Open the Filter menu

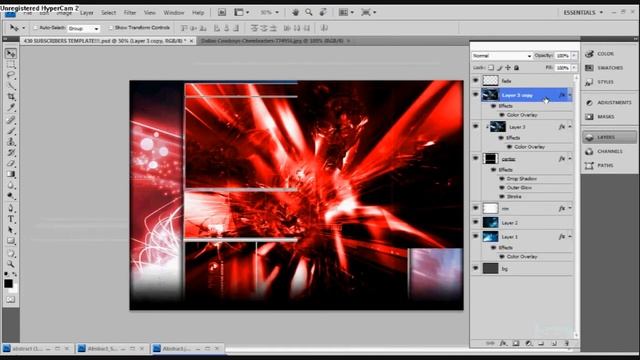coord(130,13)
